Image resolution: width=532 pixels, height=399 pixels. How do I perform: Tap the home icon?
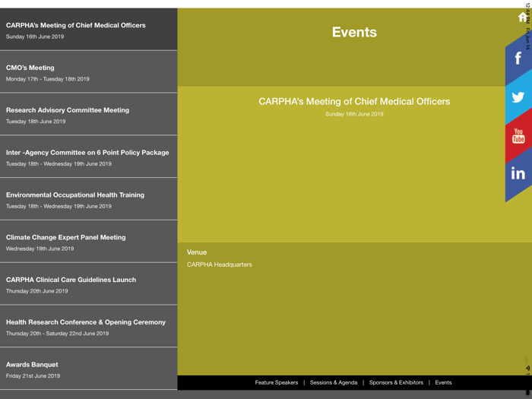click(523, 17)
